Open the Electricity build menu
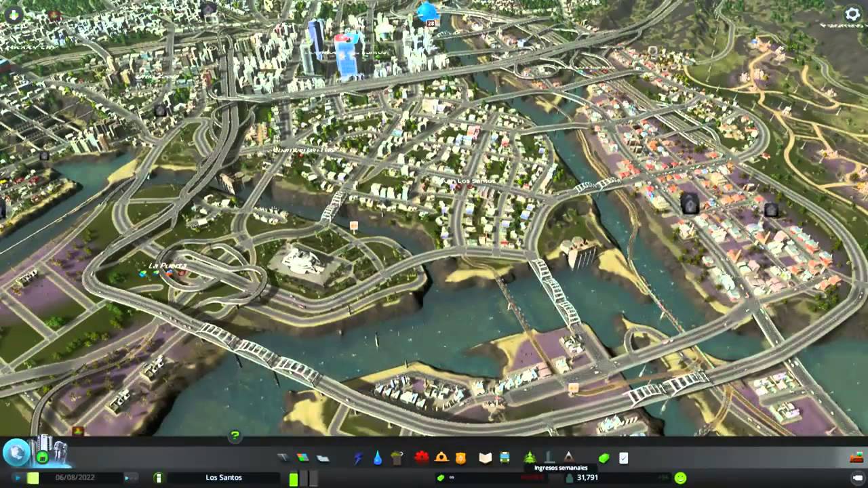 [358, 458]
